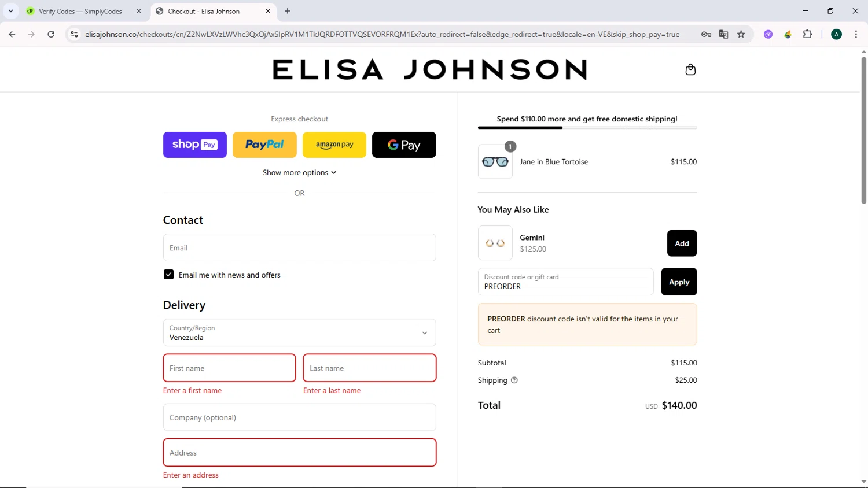This screenshot has height=488, width=868.
Task: Click the discount code field
Action: click(565, 282)
